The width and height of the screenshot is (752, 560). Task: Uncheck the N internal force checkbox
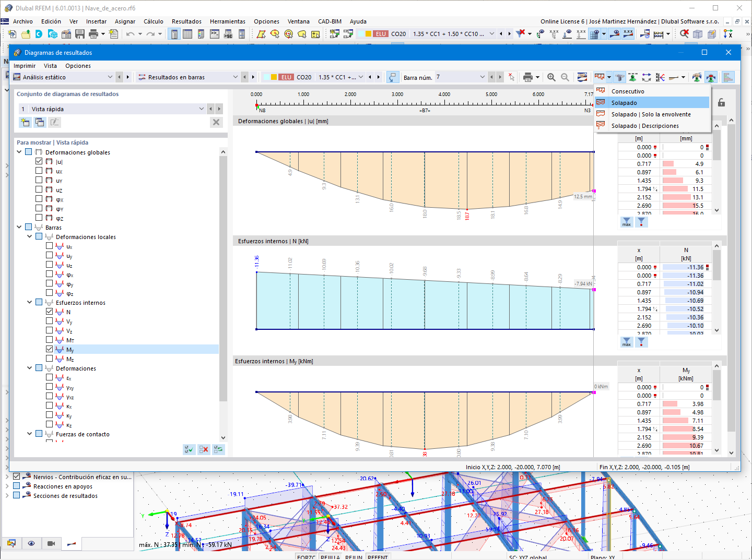point(49,312)
